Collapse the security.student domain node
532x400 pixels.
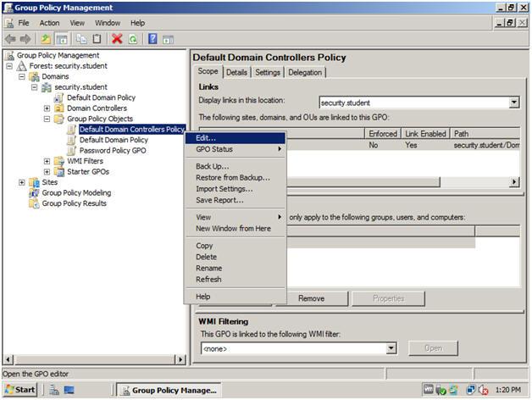pos(34,87)
